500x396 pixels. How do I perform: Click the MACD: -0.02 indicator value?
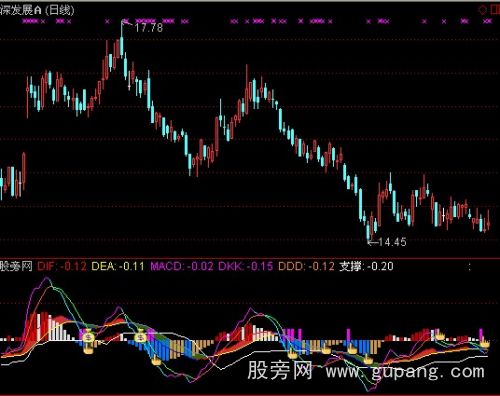182,266
